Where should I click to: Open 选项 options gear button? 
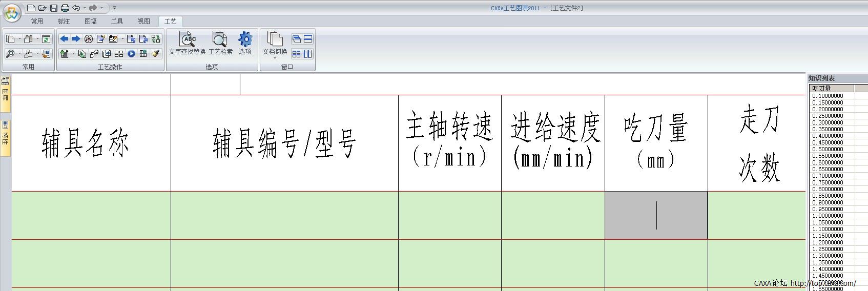pos(245,43)
